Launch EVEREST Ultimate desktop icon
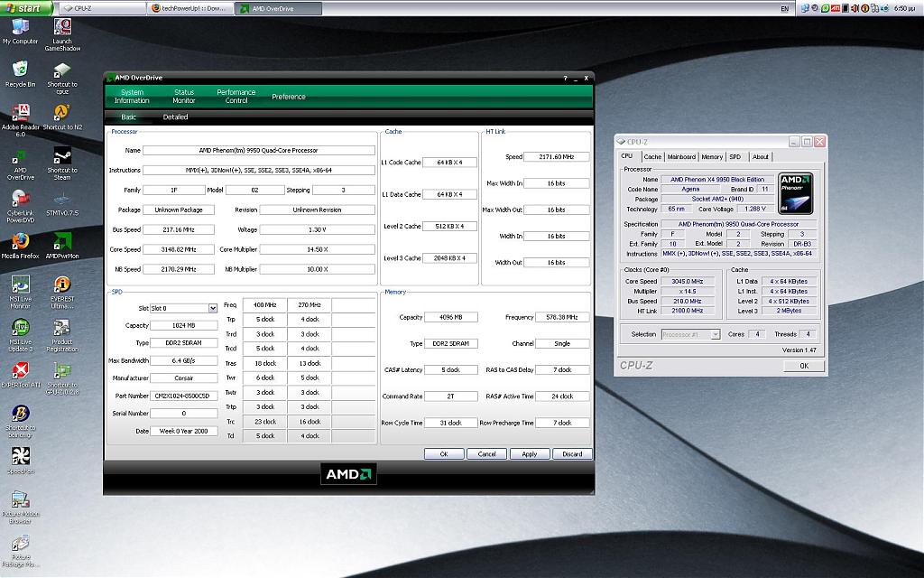This screenshot has height=578, width=924. tap(62, 293)
